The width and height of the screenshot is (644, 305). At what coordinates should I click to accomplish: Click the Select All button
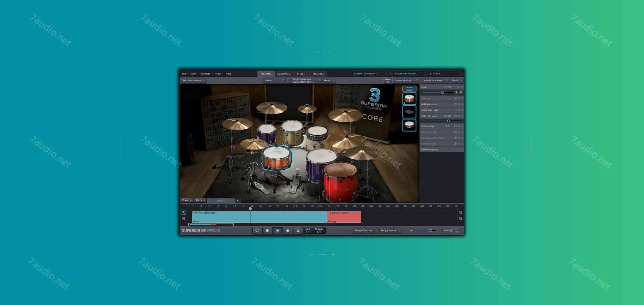(x=388, y=81)
